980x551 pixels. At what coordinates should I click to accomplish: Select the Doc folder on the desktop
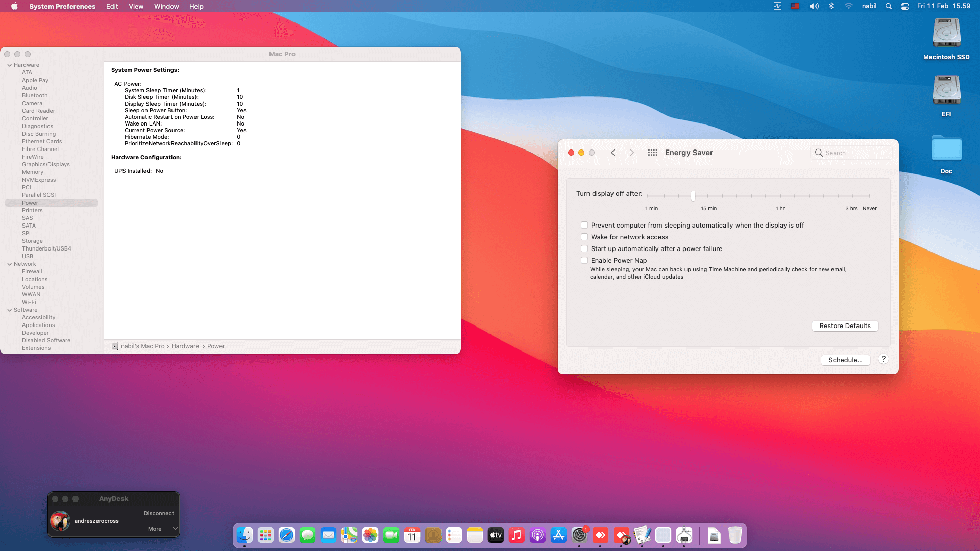946,154
